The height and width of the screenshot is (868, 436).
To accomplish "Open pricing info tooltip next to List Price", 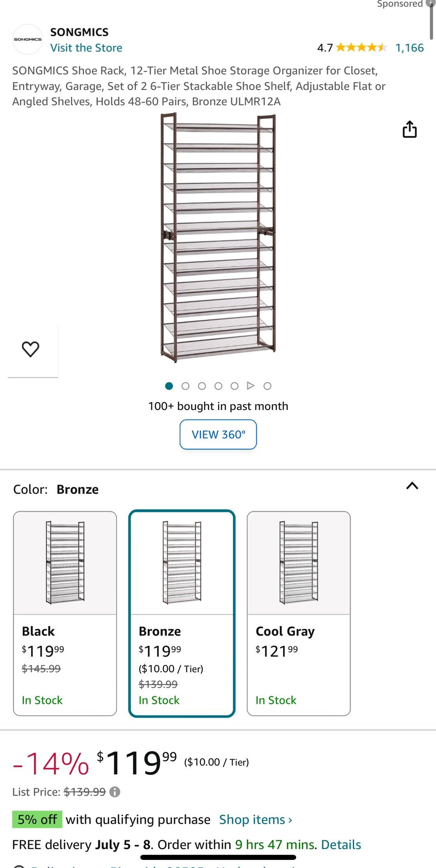I will [x=114, y=792].
